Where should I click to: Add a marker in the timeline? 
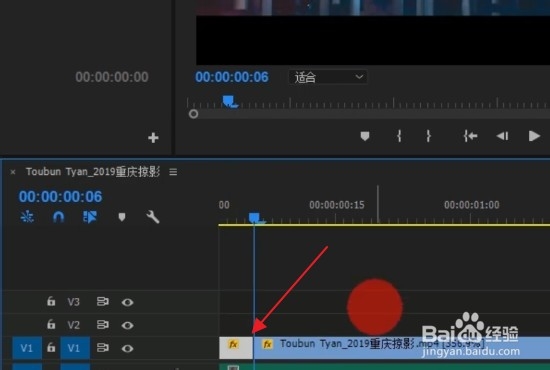pos(122,217)
